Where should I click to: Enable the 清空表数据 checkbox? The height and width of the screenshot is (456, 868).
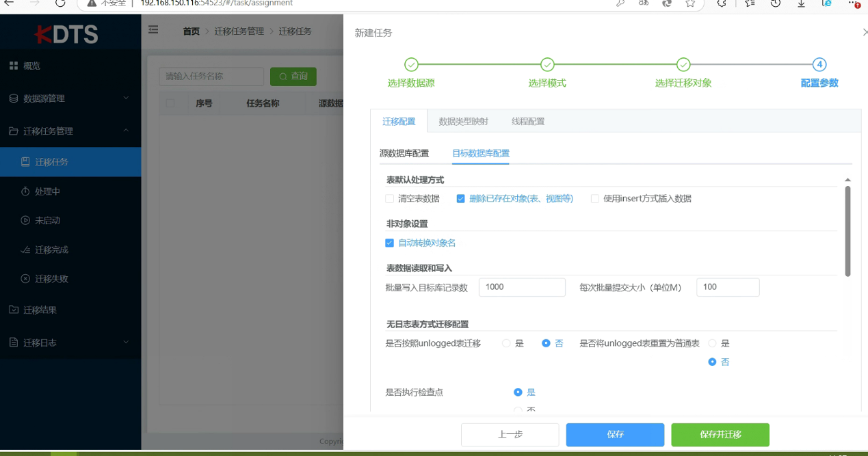(x=390, y=199)
